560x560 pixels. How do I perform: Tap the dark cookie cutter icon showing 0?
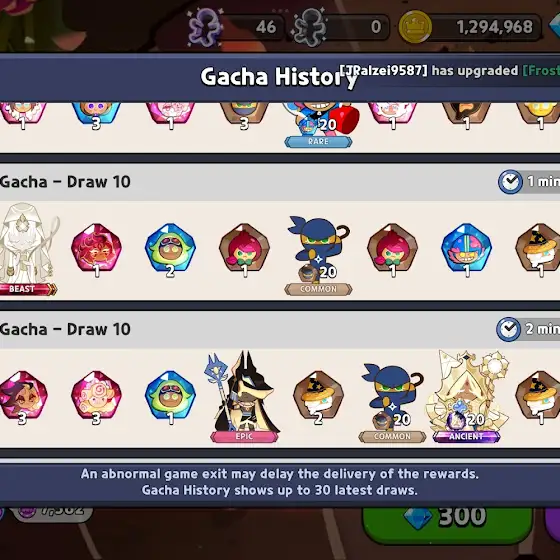coord(309,27)
